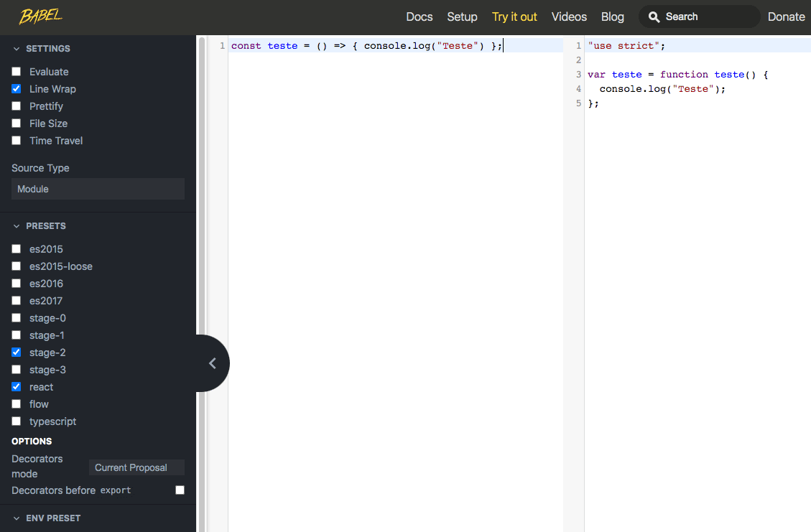Disable Line Wrap
This screenshot has height=532, width=811.
[16, 88]
